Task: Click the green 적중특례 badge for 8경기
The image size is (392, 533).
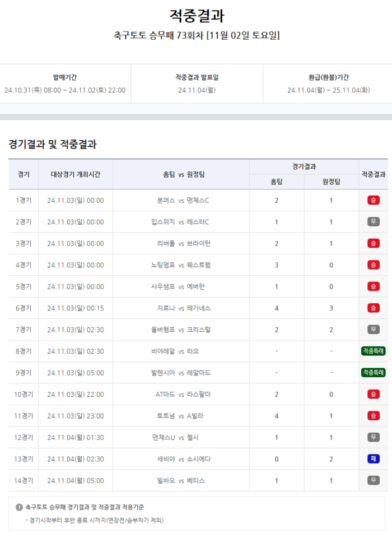Action: (x=373, y=351)
